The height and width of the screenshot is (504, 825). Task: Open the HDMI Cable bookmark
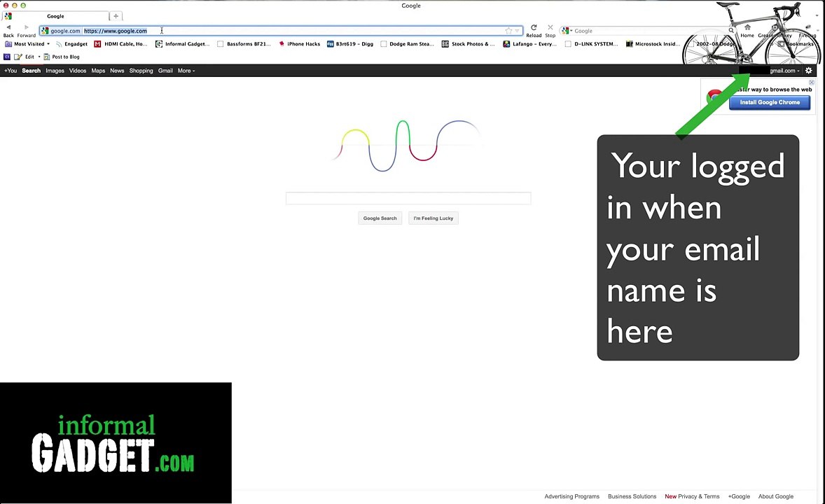point(120,44)
